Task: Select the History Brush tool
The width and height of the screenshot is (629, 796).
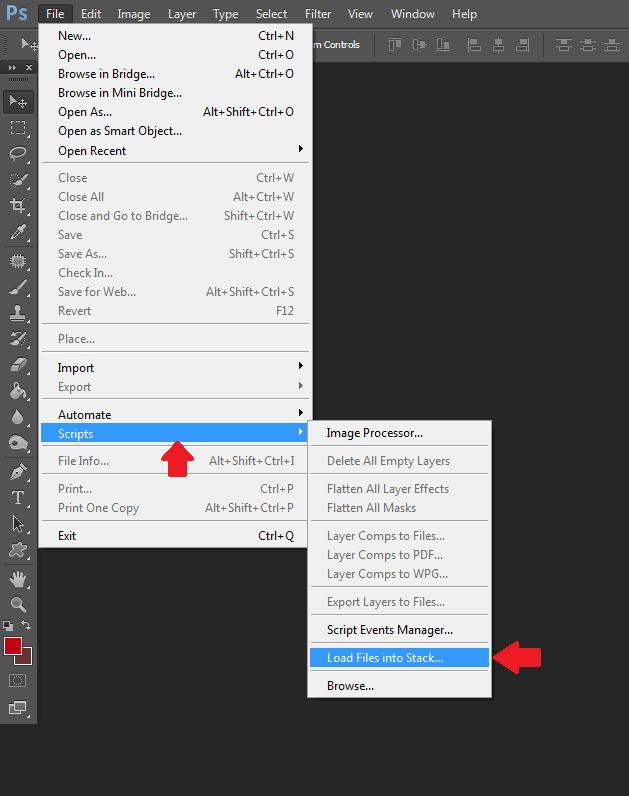Action: pos(18,339)
